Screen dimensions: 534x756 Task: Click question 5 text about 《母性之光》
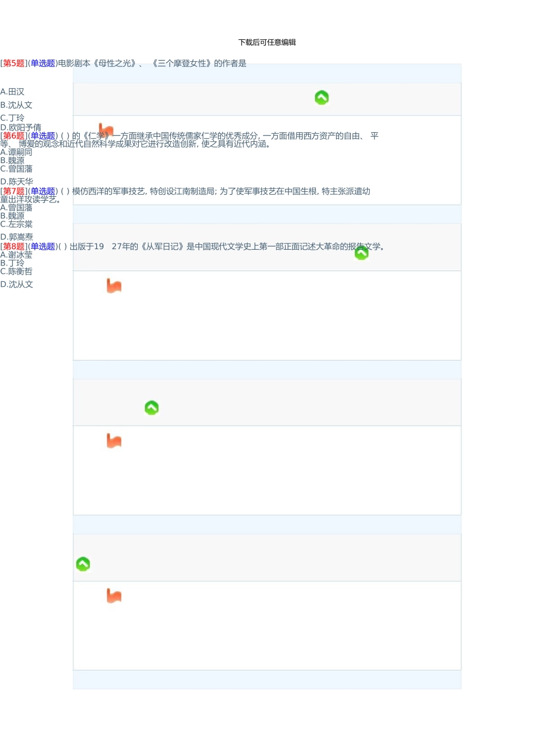pyautogui.click(x=152, y=64)
